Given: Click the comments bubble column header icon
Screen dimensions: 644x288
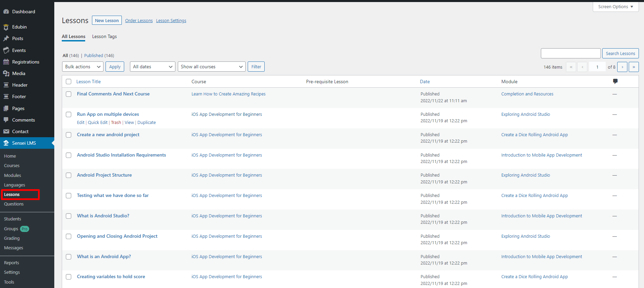Looking at the screenshot, I should coord(615,82).
